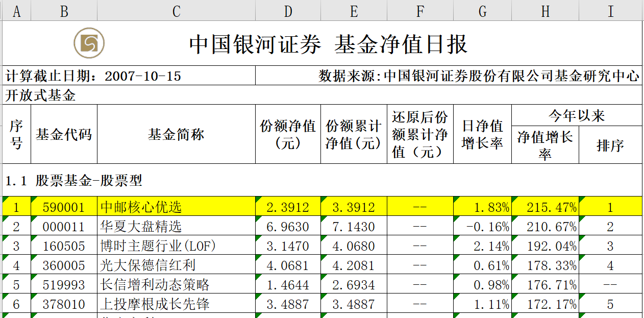644x318 pixels.
Task: Select column D header
Action: pyautogui.click(x=288, y=11)
